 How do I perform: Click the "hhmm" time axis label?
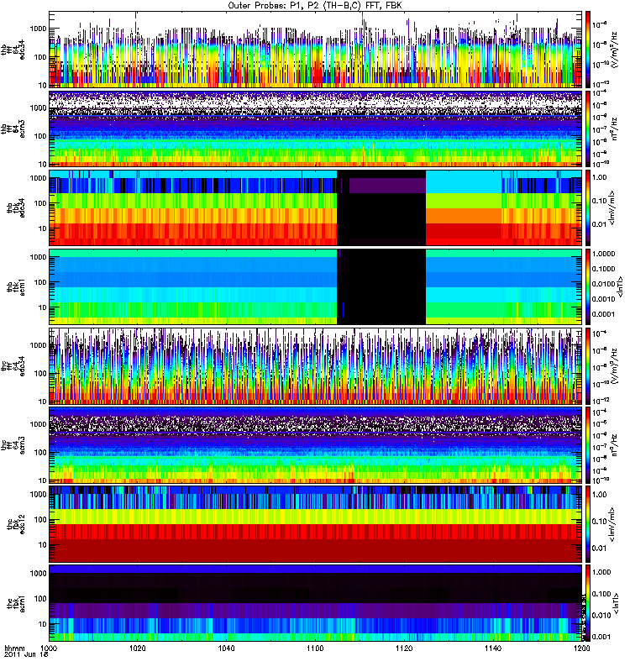[x=14, y=649]
